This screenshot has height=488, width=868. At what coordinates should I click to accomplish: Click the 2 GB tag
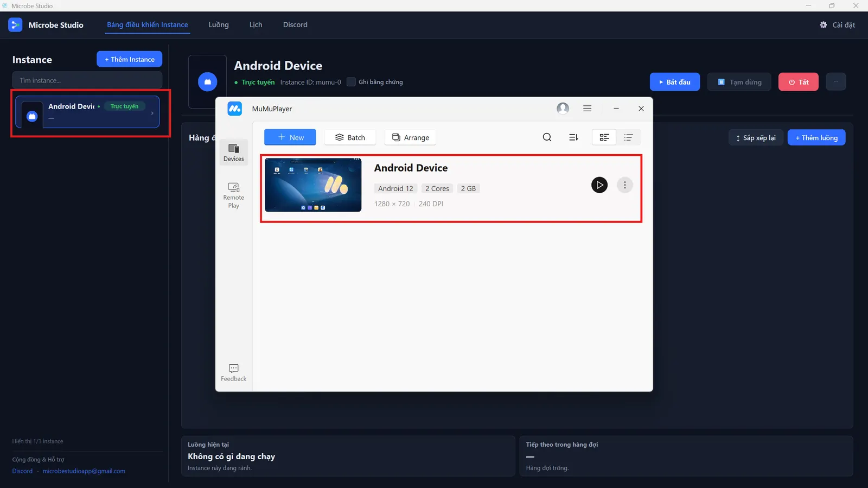click(x=468, y=188)
